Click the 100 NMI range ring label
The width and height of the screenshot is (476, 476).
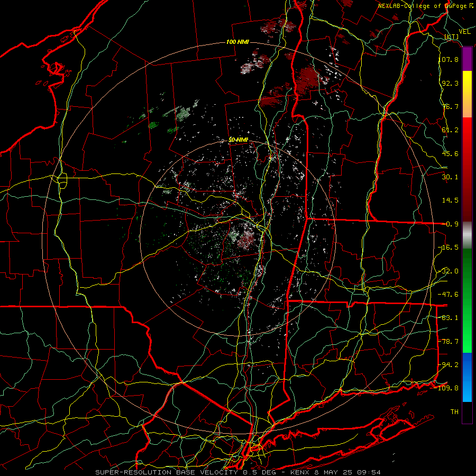pos(237,42)
